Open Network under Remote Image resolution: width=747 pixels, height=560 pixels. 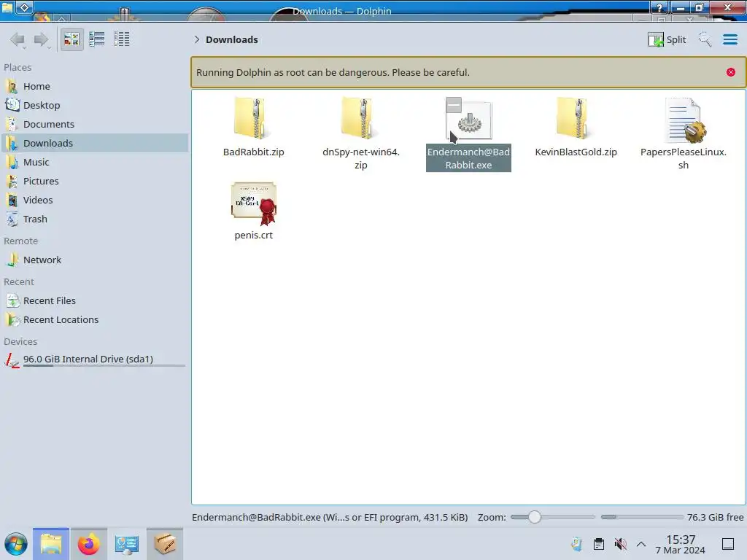[x=96, y=260]
